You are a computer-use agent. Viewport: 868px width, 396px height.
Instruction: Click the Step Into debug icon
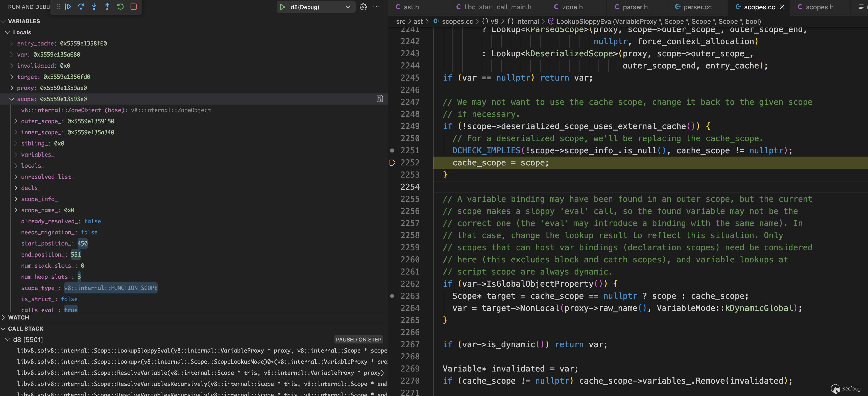(94, 7)
